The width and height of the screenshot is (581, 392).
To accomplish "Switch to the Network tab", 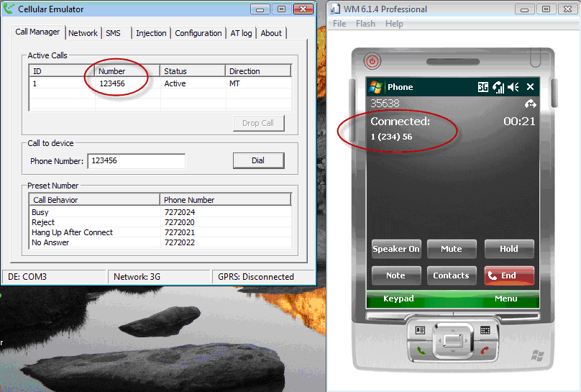I will (83, 33).
